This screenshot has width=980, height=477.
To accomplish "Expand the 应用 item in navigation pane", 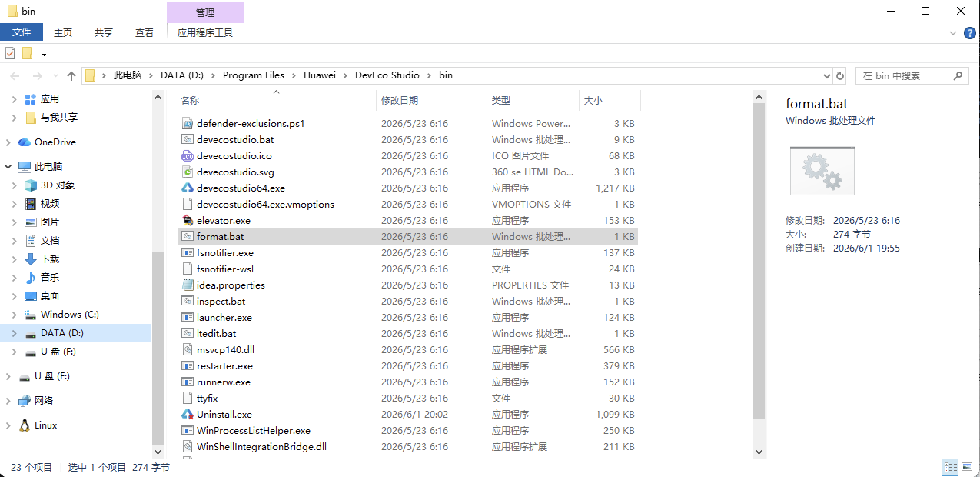I will [14, 100].
